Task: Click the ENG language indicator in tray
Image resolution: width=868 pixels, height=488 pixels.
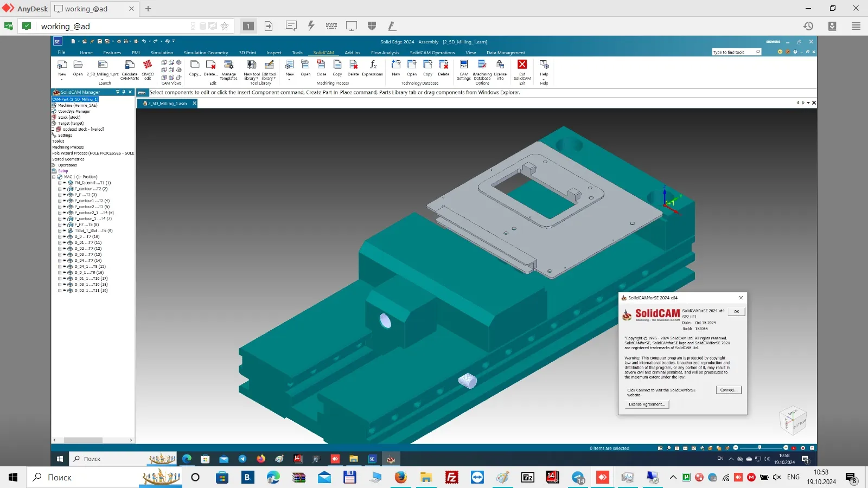Action: (x=793, y=477)
